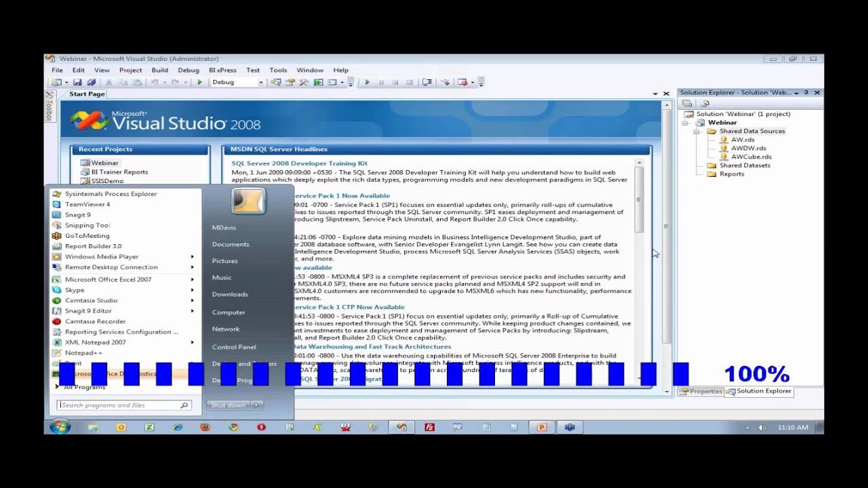Collapse the Webinar project node
The width and height of the screenshot is (868, 488).
[x=686, y=123]
